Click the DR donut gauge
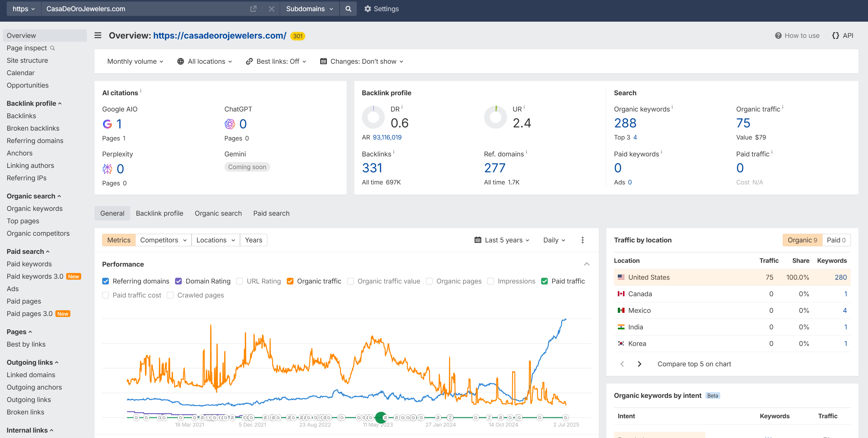Screen dimensions: 868x438 [373, 117]
